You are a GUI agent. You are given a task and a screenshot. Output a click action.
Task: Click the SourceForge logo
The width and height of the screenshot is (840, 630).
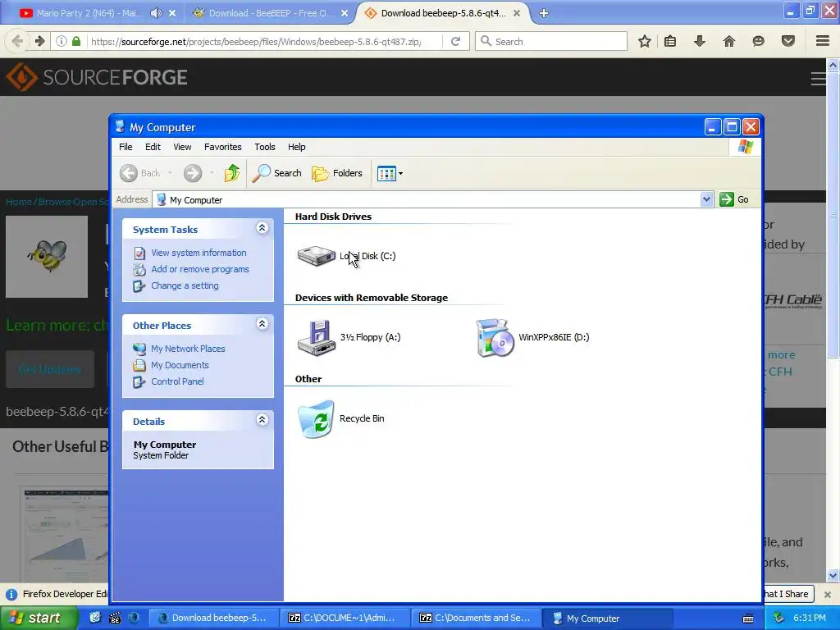(x=97, y=77)
